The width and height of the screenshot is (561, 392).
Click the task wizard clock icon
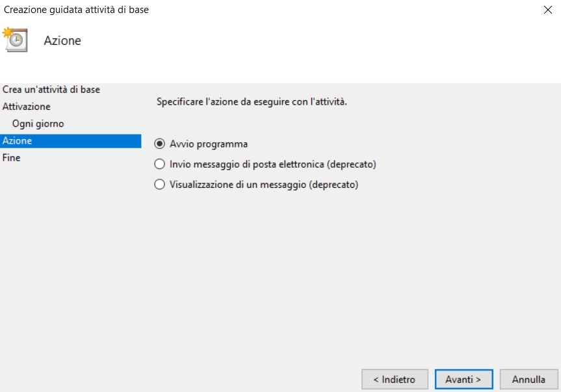pos(15,40)
